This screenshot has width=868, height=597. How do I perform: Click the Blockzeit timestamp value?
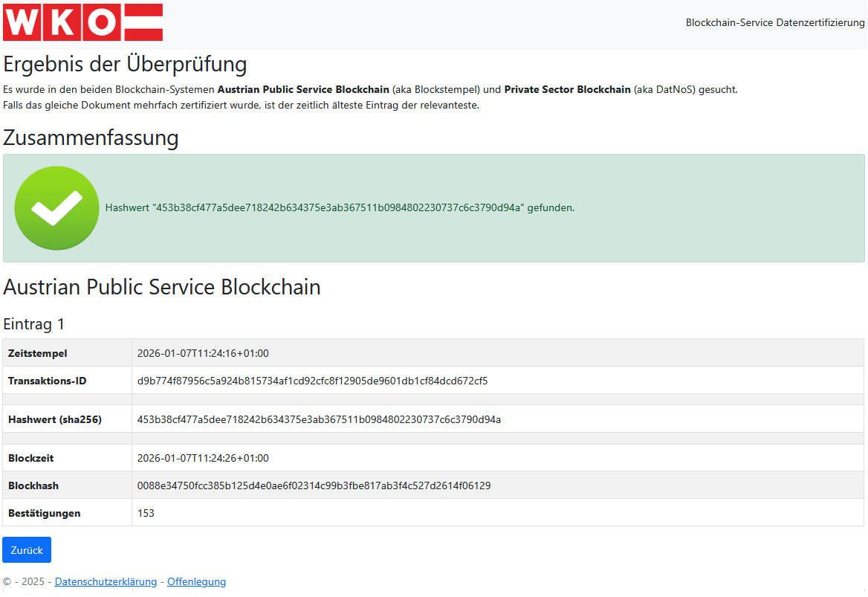pos(203,458)
